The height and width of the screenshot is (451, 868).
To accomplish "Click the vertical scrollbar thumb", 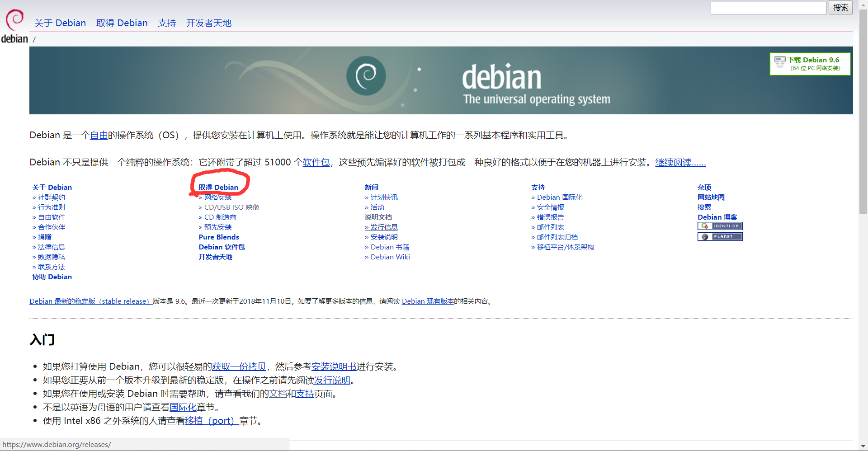I will 863,112.
